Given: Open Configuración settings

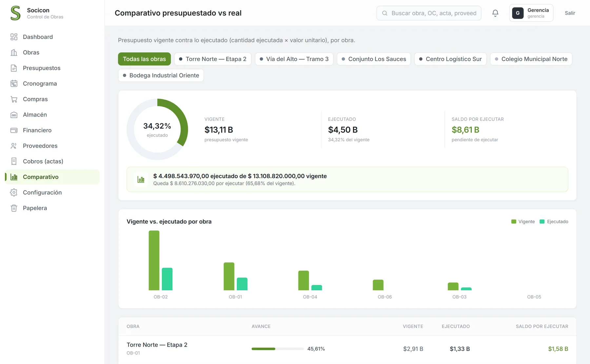Looking at the screenshot, I should pyautogui.click(x=52, y=193).
